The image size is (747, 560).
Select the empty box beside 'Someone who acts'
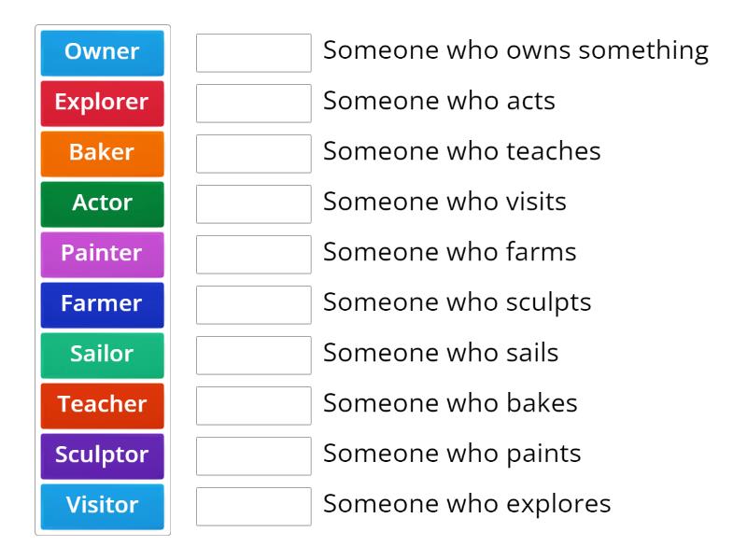pyautogui.click(x=253, y=104)
